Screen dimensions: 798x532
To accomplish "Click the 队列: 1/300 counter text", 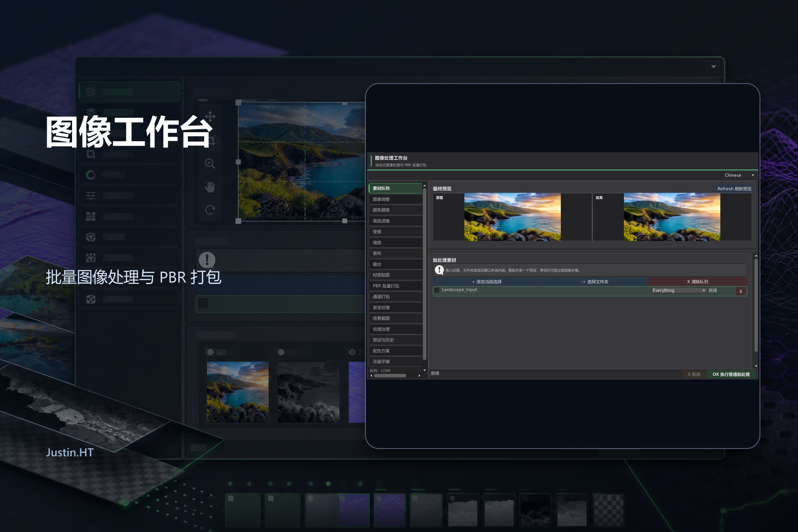I will pos(380,371).
